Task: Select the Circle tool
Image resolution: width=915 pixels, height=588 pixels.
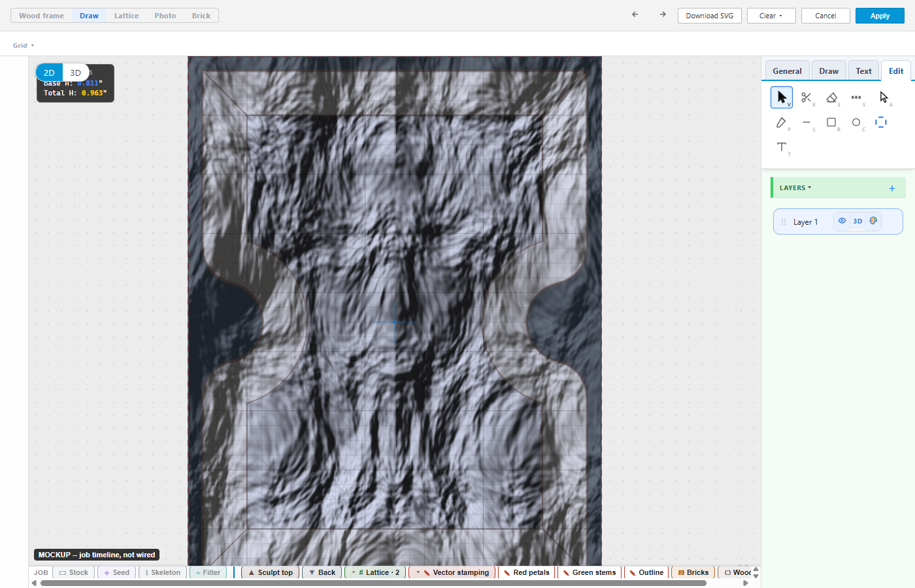Action: coord(856,122)
